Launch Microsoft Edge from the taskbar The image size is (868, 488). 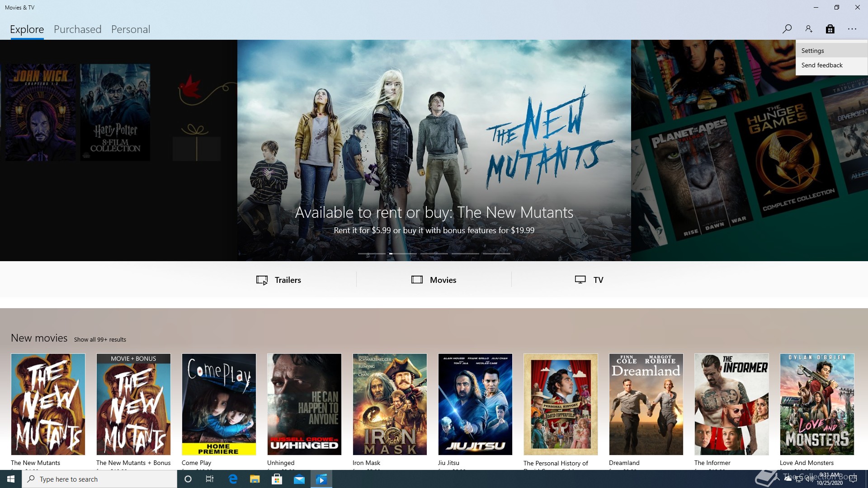coord(233,479)
